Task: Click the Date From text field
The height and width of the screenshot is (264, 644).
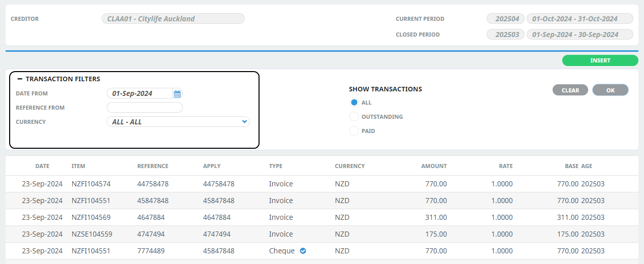Action: click(139, 93)
